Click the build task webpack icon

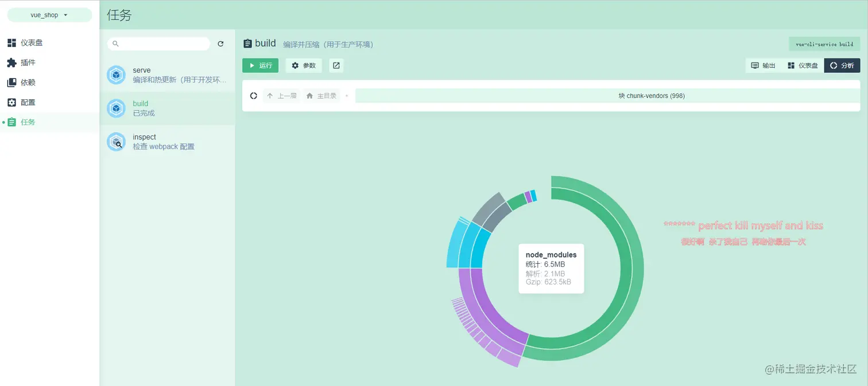tap(116, 108)
